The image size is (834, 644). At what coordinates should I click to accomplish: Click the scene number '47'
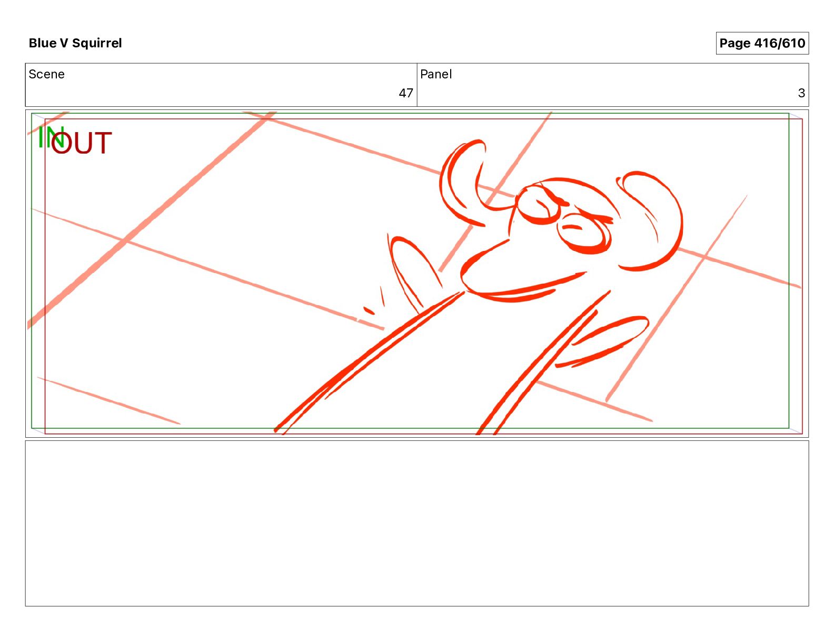[x=405, y=93]
